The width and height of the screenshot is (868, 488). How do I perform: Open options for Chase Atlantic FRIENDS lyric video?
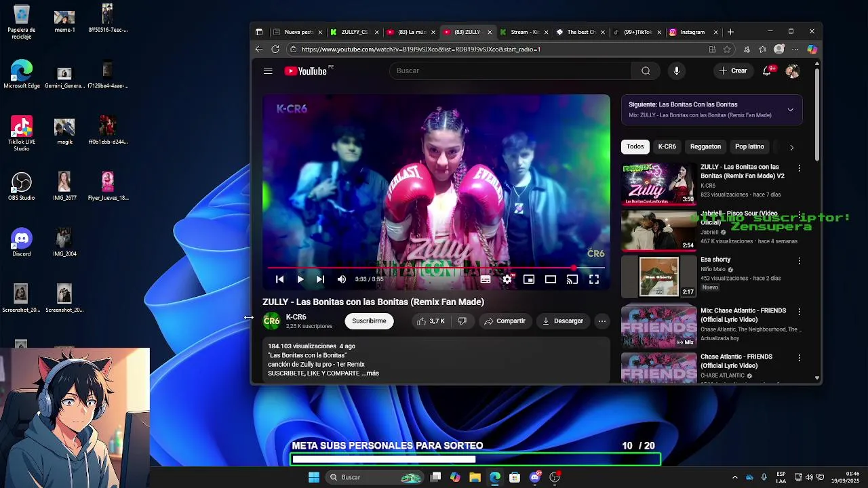(x=799, y=358)
